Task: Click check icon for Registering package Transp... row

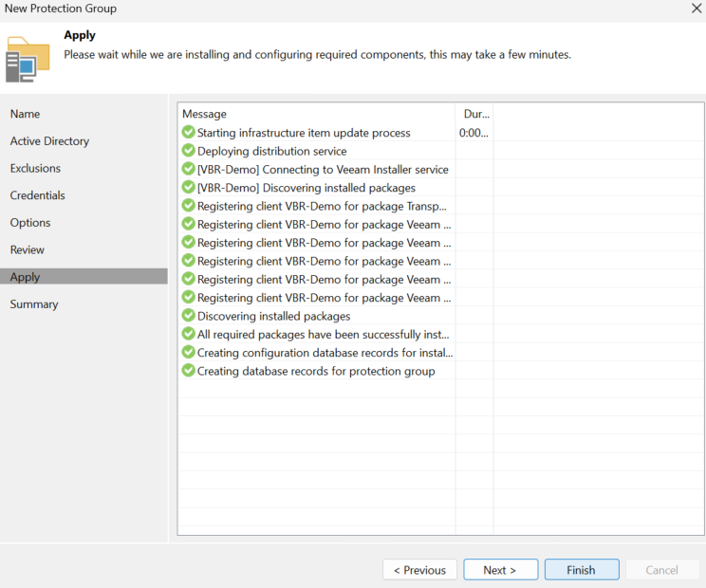Action: [x=188, y=206]
